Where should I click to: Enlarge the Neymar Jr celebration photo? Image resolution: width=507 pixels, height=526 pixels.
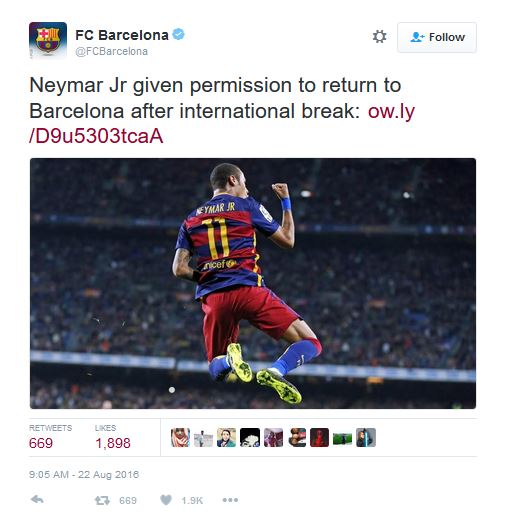(x=253, y=283)
